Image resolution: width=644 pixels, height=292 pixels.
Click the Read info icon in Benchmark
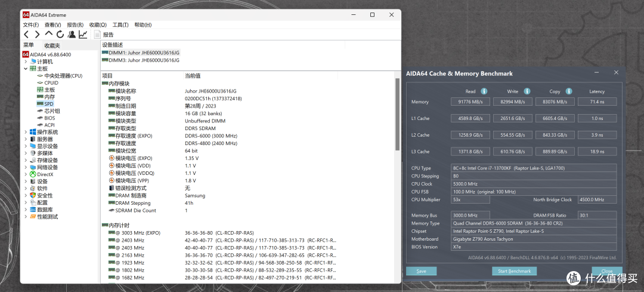tap(484, 91)
